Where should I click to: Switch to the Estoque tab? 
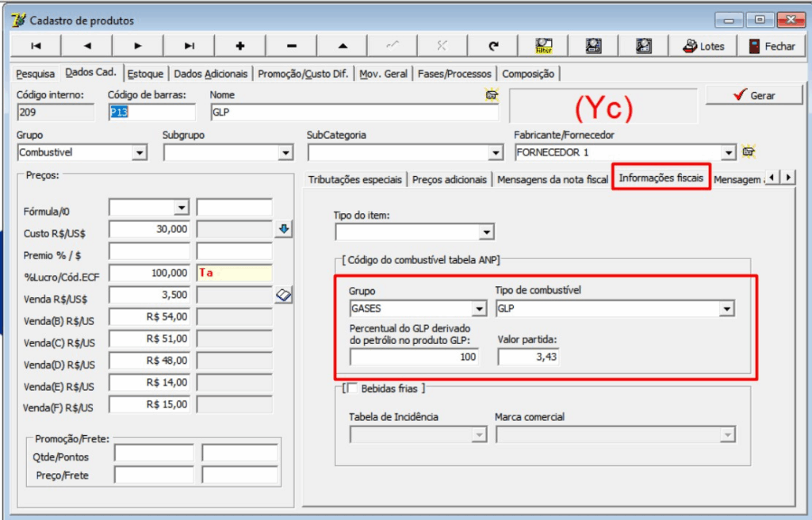click(146, 74)
